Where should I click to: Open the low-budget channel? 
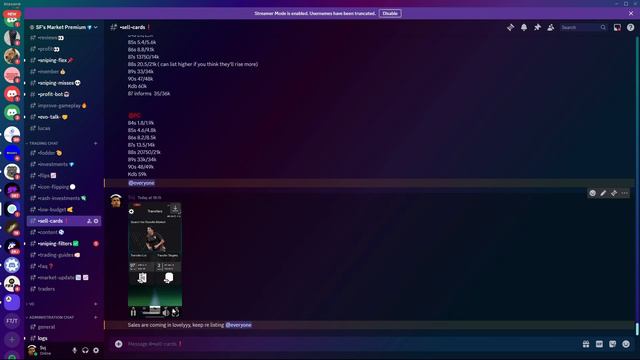click(x=64, y=210)
